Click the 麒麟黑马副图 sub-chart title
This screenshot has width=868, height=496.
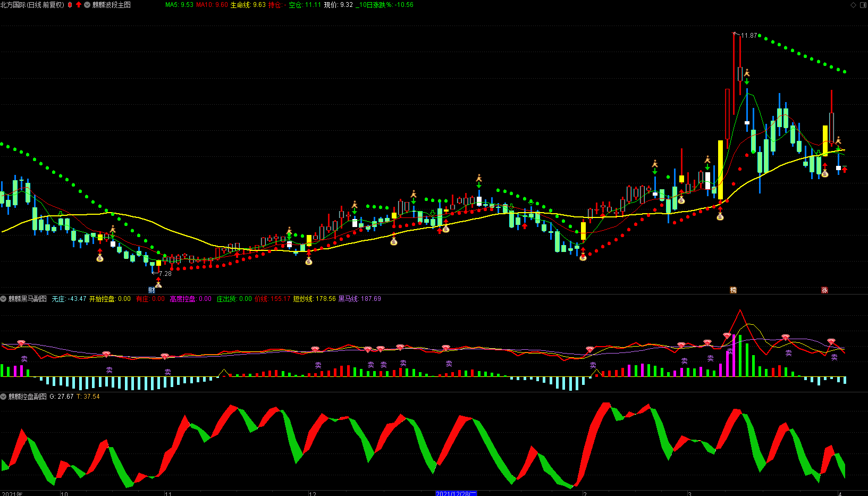28,299
